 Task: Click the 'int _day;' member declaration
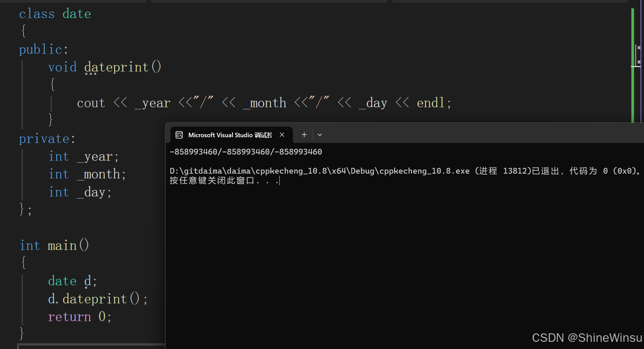(80, 192)
